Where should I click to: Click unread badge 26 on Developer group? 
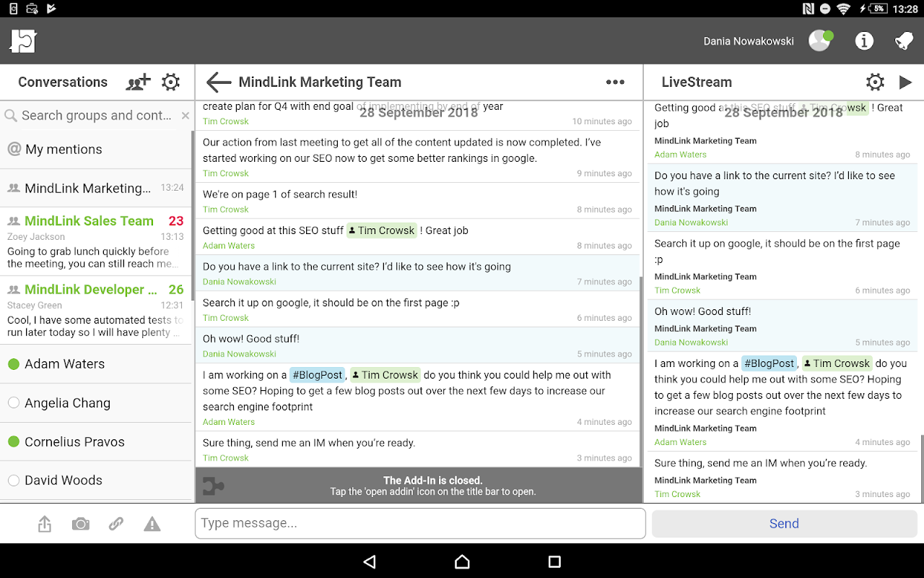(176, 290)
